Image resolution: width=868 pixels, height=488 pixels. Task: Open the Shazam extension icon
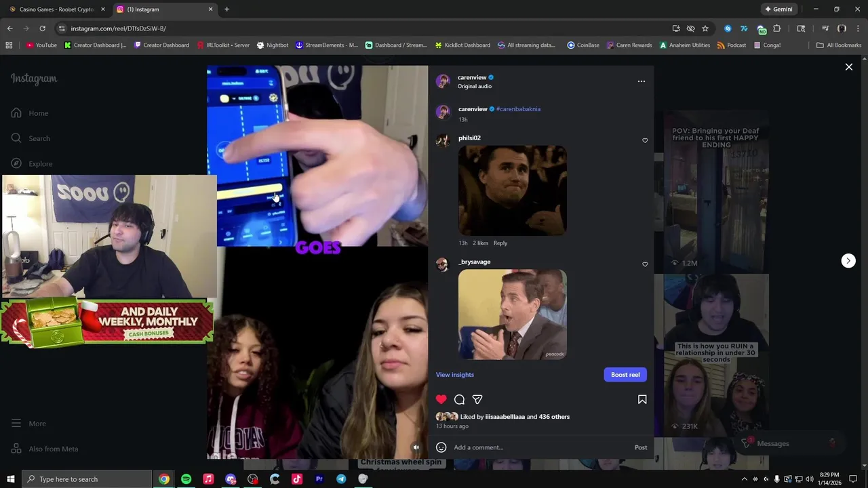(x=728, y=28)
